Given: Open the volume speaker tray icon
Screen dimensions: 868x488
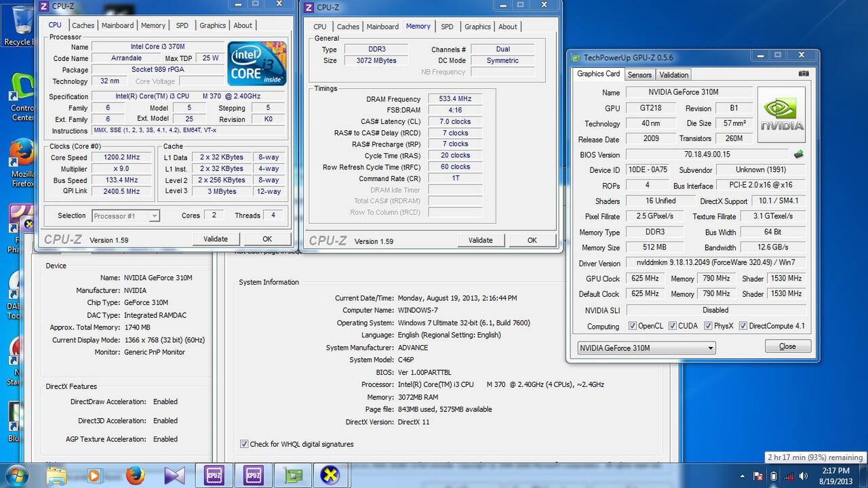Looking at the screenshot, I should (x=805, y=476).
